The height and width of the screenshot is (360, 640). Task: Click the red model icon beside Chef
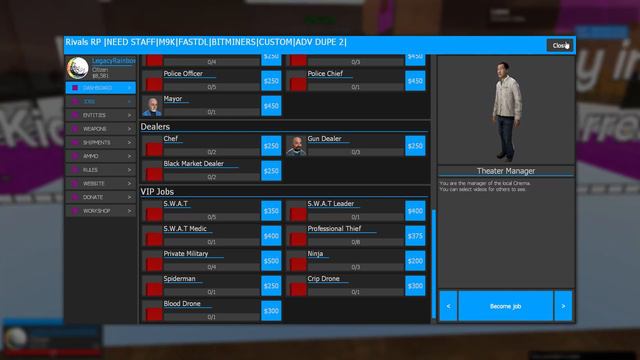tap(154, 149)
